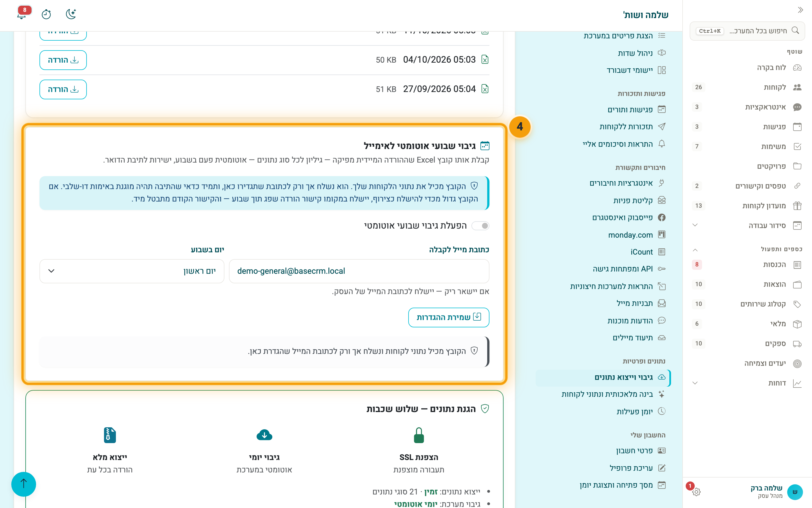The width and height of the screenshot is (812, 508).
Task: Toggle dark mode moon icon
Action: tap(71, 14)
